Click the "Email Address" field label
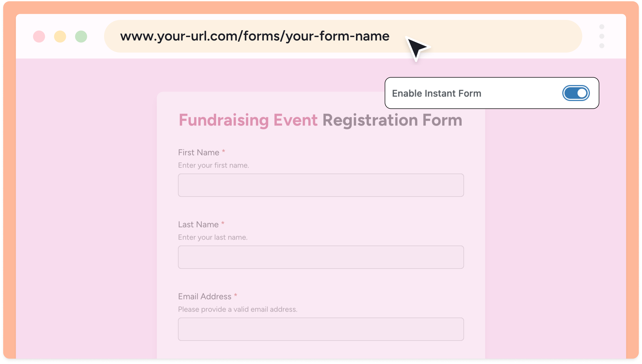 click(x=205, y=296)
